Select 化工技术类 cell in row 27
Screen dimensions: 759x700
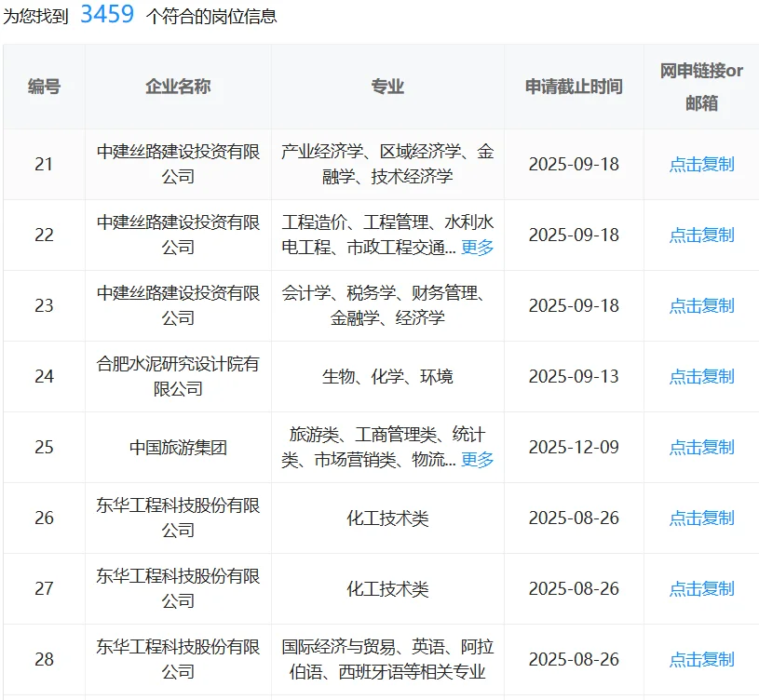pyautogui.click(x=387, y=588)
